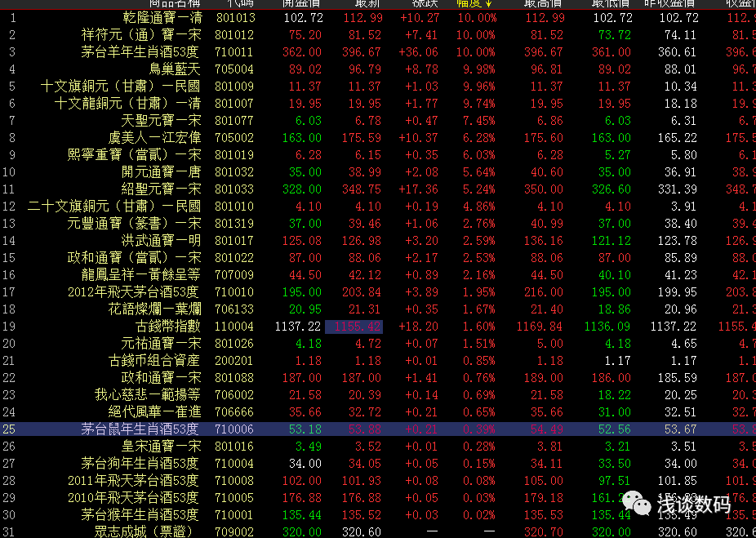Click code 801077 in the code column
The image size is (756, 538).
point(234,121)
